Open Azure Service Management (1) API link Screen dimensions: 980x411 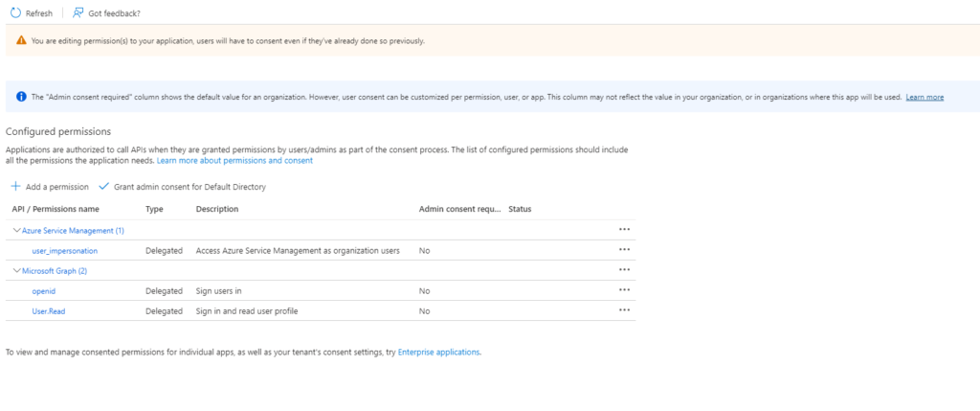click(73, 231)
